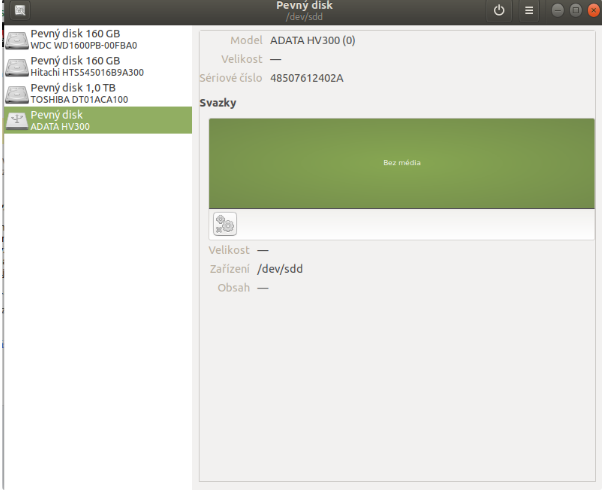Click the 'Model' label
Viewport: 602px width, 493px height.
[246, 40]
